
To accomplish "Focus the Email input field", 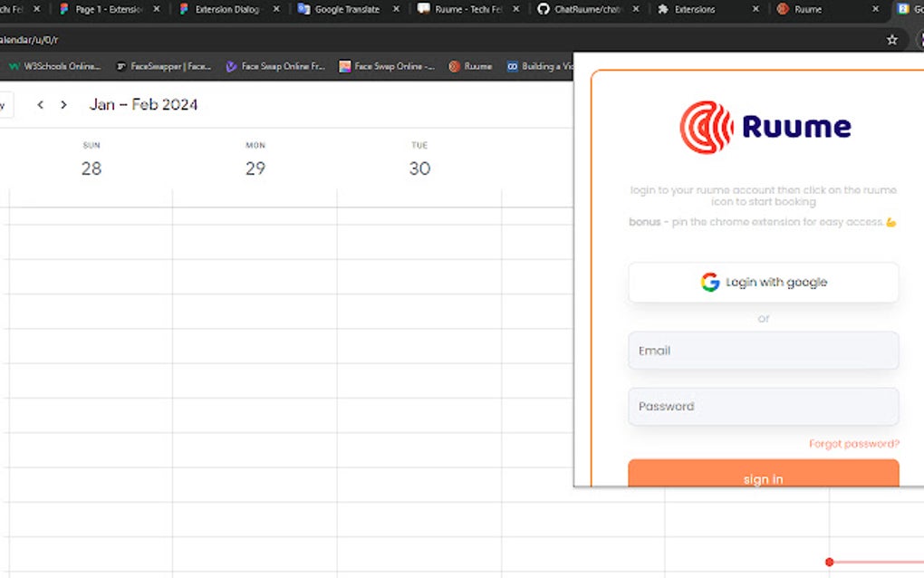I will (763, 351).
